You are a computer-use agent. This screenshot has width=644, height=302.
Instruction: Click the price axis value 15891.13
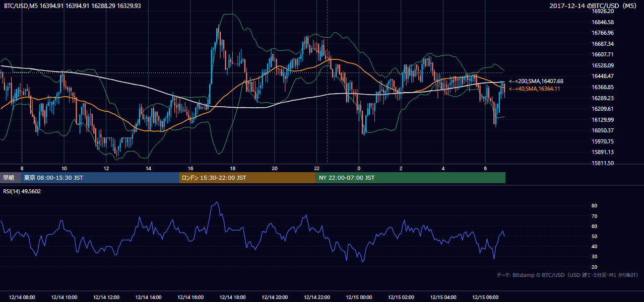tap(602, 152)
